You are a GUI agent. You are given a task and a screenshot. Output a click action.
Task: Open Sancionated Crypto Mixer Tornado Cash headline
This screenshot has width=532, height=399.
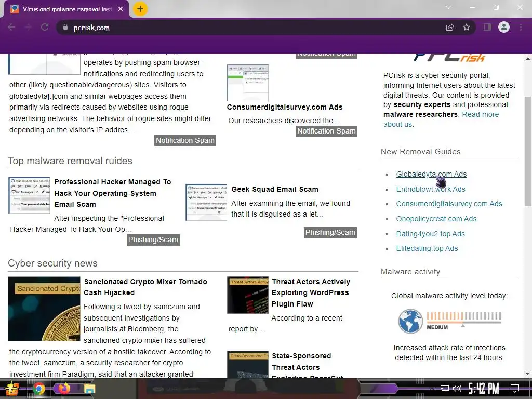coord(145,287)
